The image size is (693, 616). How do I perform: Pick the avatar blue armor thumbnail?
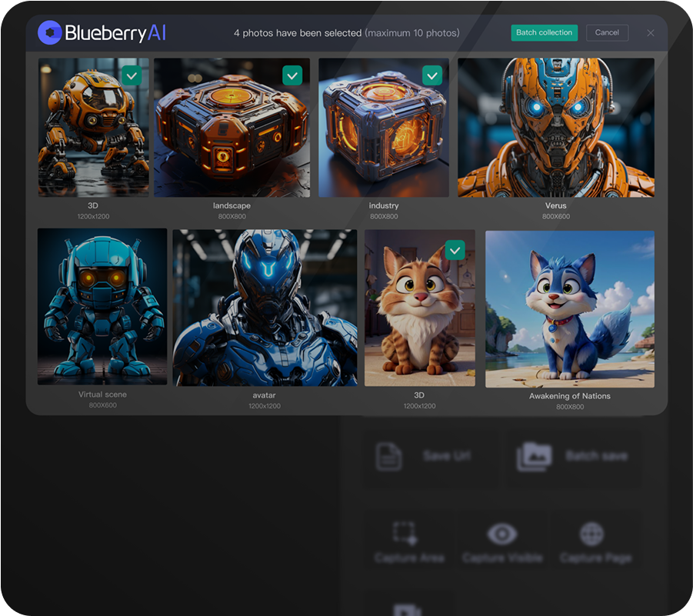(264, 308)
